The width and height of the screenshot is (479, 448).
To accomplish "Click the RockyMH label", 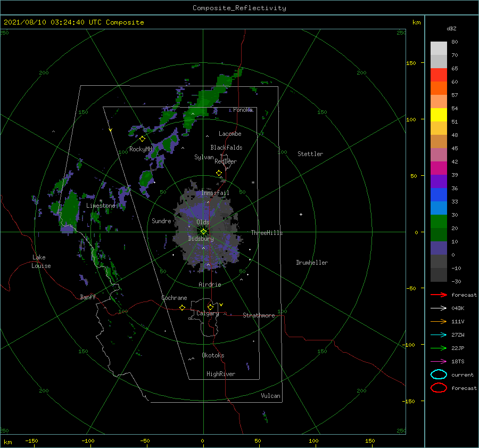I will click(x=141, y=149).
